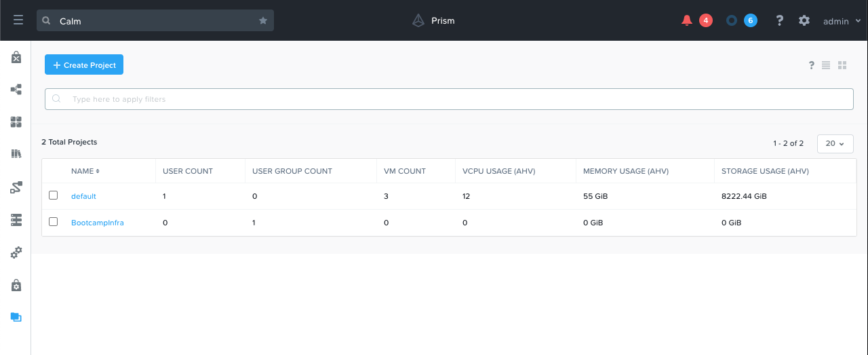Click USER GROUP COUNT column header
Image resolution: width=868 pixels, height=355 pixels.
point(292,171)
